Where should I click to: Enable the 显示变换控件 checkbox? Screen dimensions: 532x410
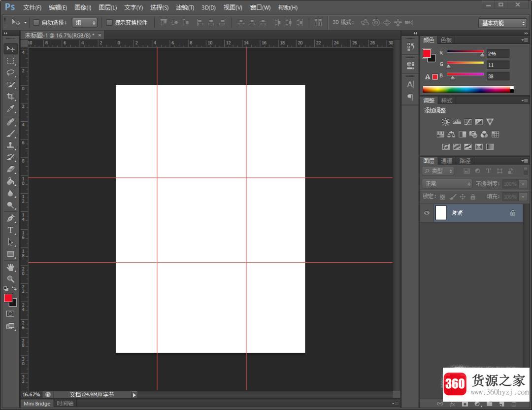click(x=109, y=22)
